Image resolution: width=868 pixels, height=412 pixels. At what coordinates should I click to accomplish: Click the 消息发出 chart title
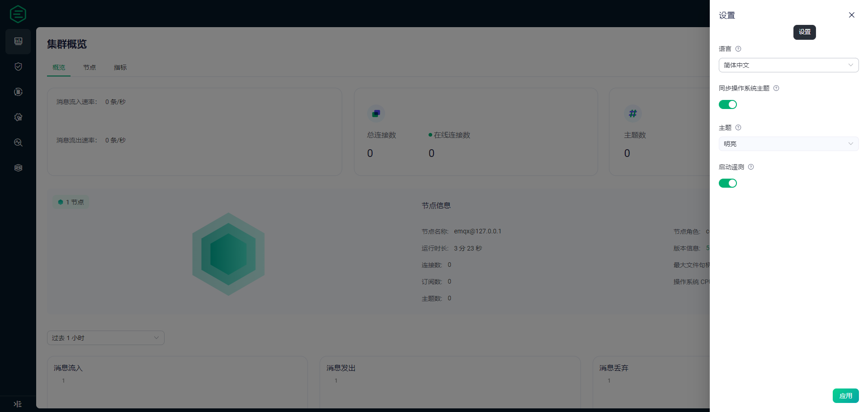341,368
